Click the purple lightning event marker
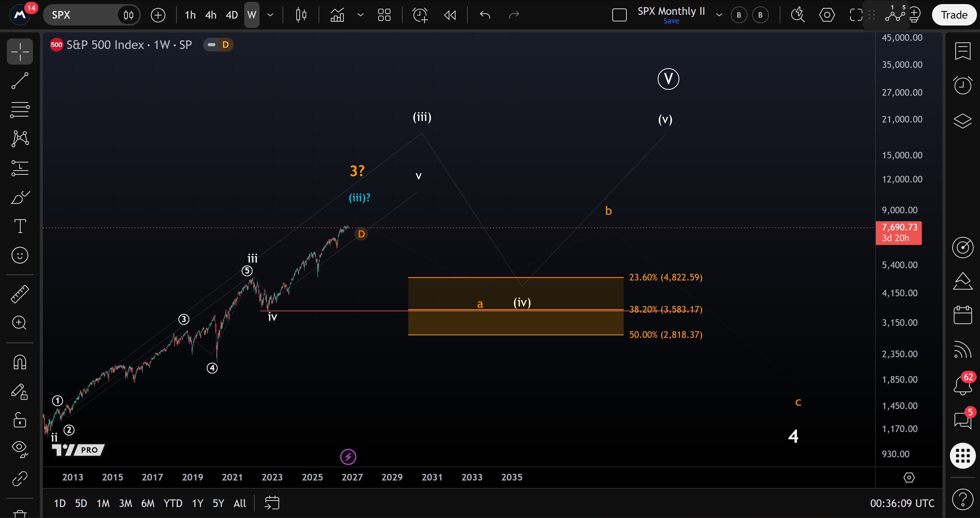The height and width of the screenshot is (518, 980). pos(348,457)
